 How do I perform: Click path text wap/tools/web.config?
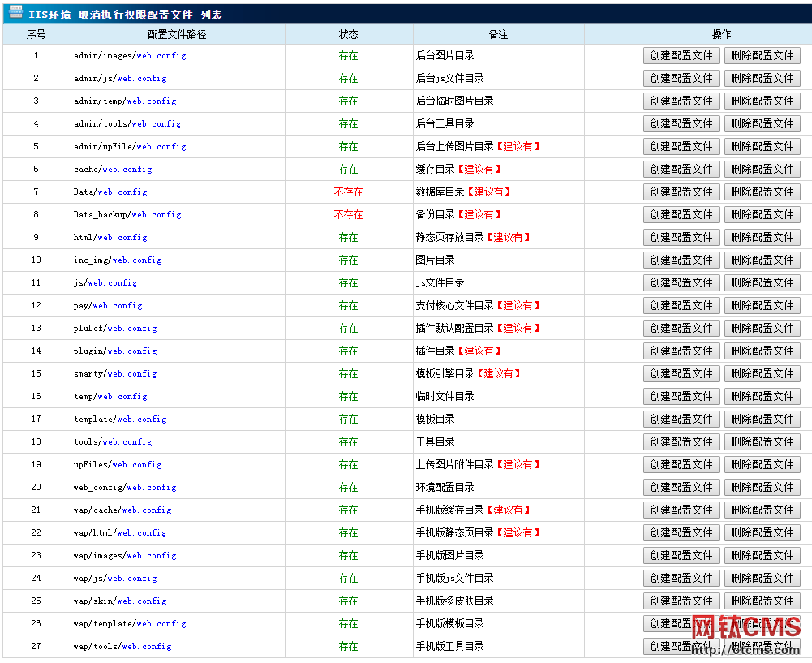coord(122,647)
